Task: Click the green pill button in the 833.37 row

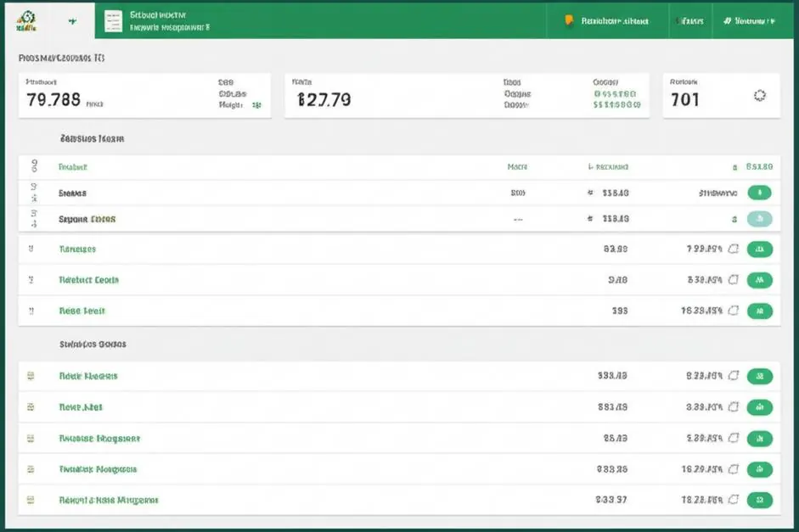Action: (760, 501)
